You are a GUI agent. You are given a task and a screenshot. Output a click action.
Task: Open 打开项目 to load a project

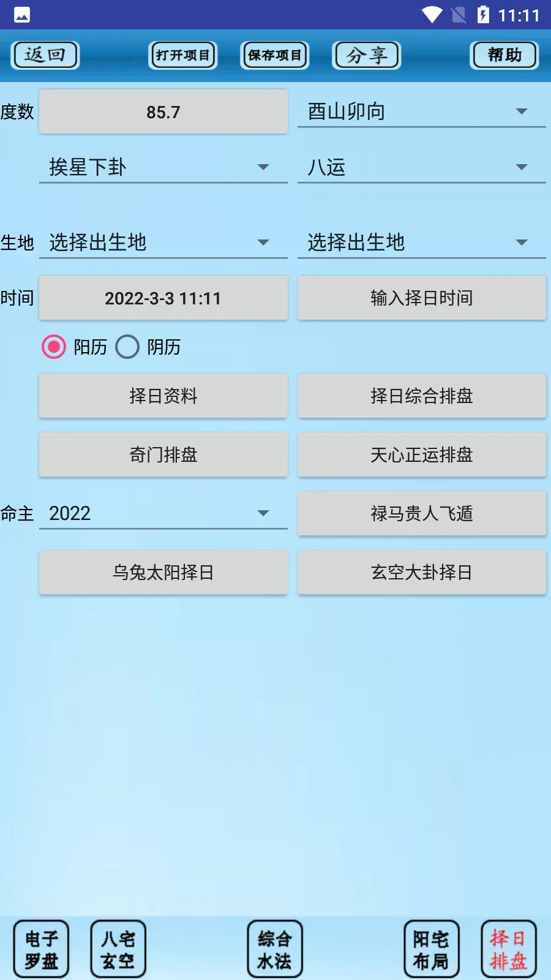pos(182,55)
